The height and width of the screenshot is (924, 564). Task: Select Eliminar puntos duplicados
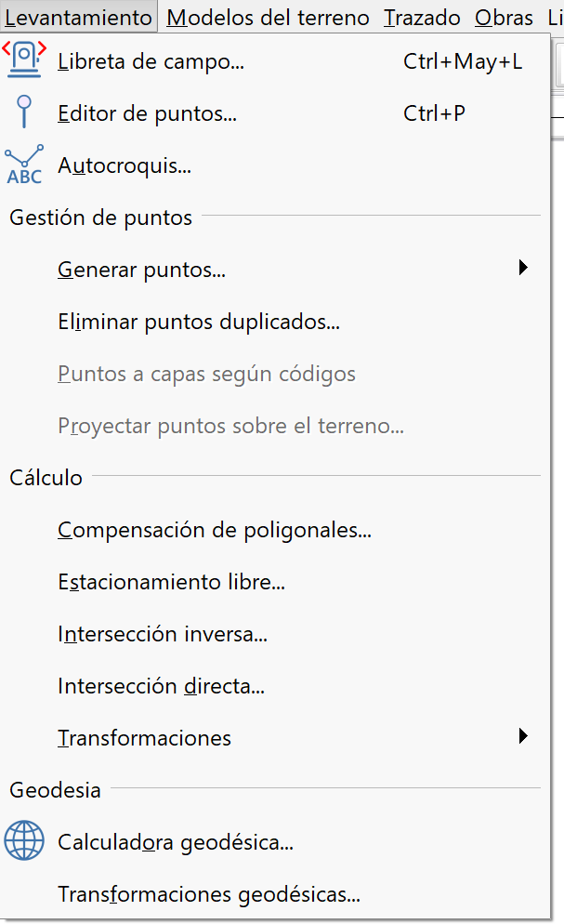(x=199, y=323)
